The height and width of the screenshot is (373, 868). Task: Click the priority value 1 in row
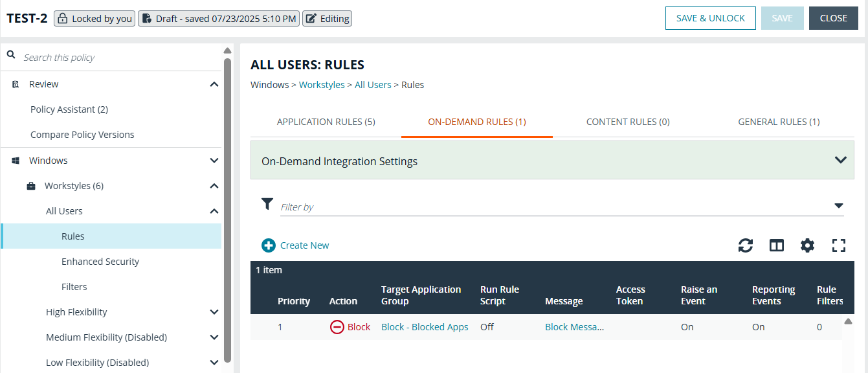(280, 327)
